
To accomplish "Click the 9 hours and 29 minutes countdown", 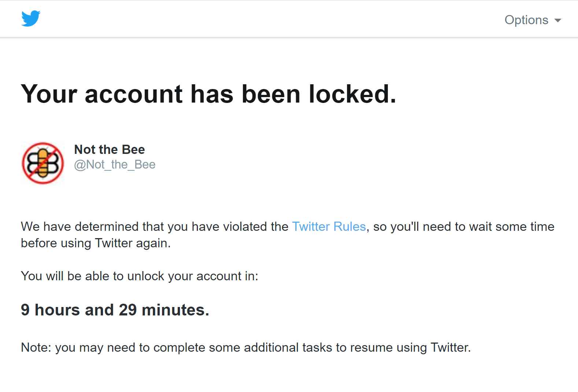I will point(115,310).
